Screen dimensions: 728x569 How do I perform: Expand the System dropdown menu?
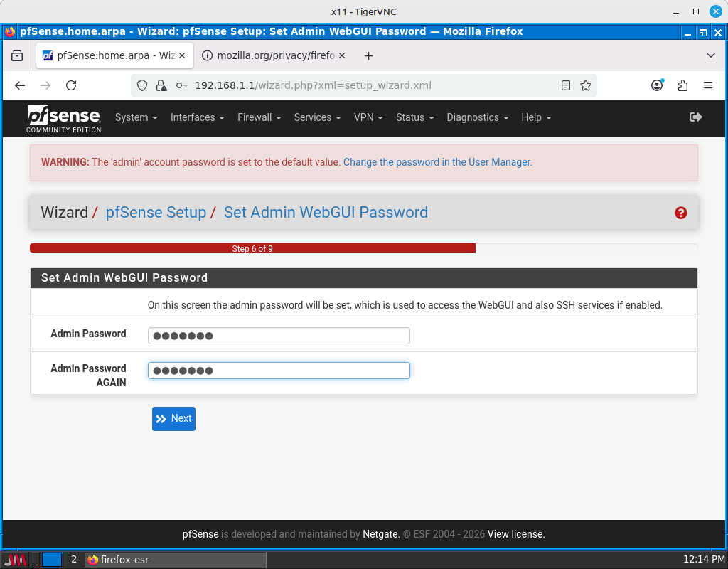click(136, 117)
